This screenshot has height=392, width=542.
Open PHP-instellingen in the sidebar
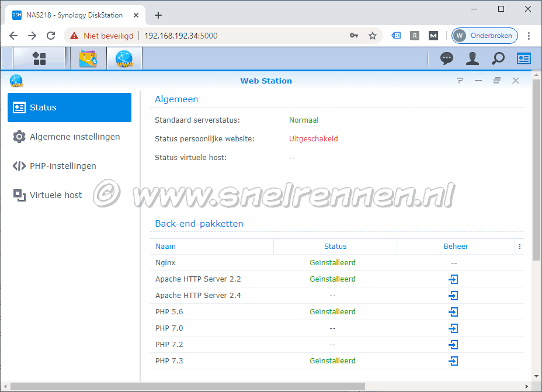[70, 166]
